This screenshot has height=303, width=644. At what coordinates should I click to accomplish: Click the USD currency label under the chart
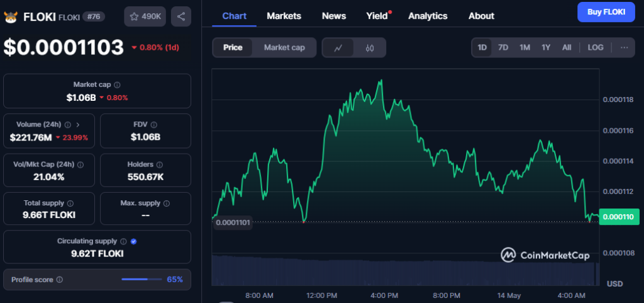pos(615,283)
